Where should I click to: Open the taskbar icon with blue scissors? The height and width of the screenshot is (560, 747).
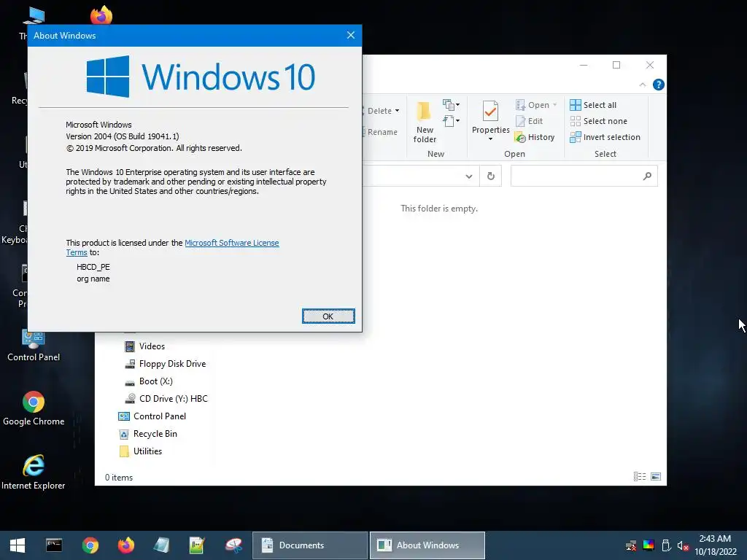coord(233,545)
